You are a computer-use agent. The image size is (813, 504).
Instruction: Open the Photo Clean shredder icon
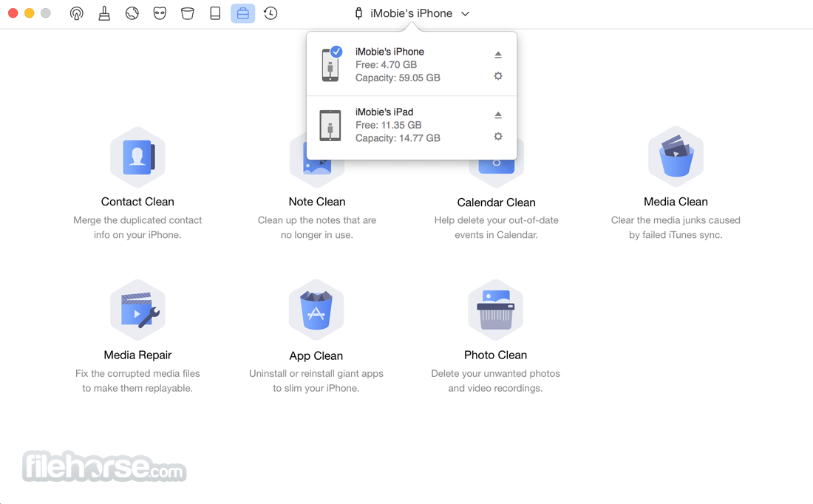tap(496, 310)
